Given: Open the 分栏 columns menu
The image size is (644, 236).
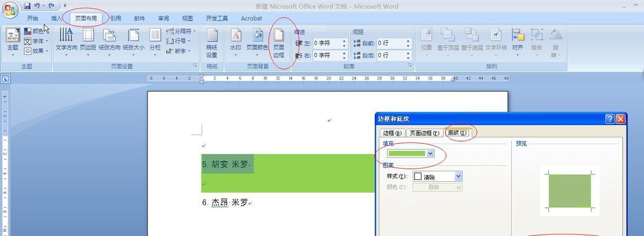Looking at the screenshot, I should (x=155, y=41).
